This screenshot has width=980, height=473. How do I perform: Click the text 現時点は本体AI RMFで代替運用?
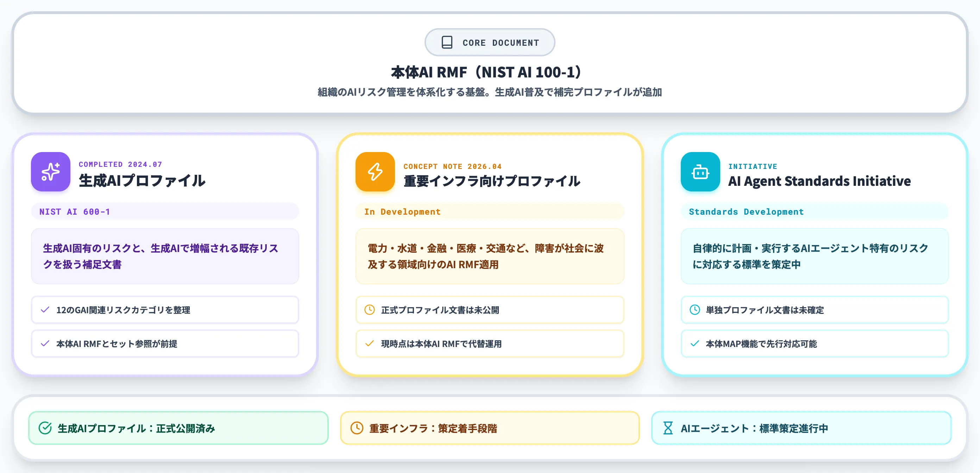click(441, 344)
